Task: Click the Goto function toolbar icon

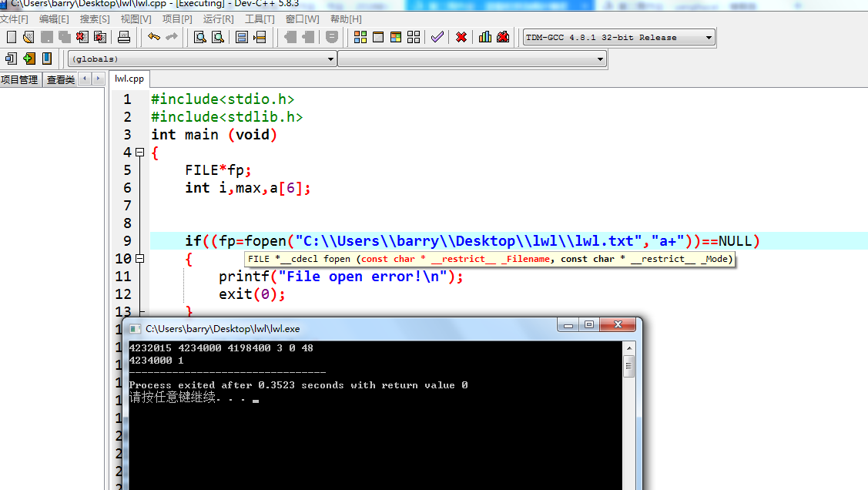Action: [x=241, y=37]
